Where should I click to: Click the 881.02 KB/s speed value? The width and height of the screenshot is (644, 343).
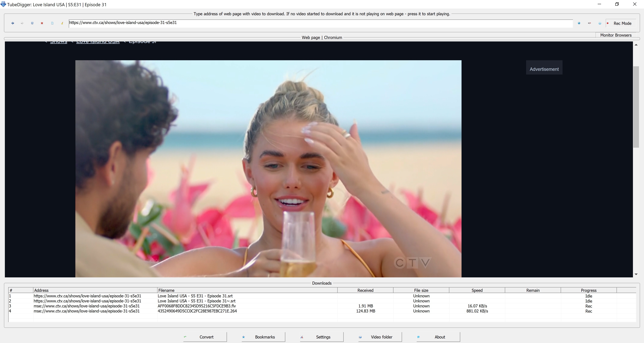tap(477, 311)
